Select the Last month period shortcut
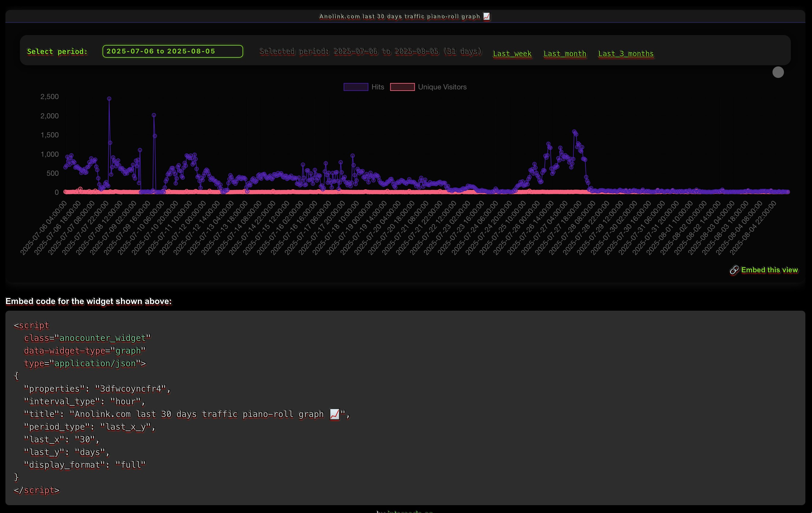 pos(565,54)
